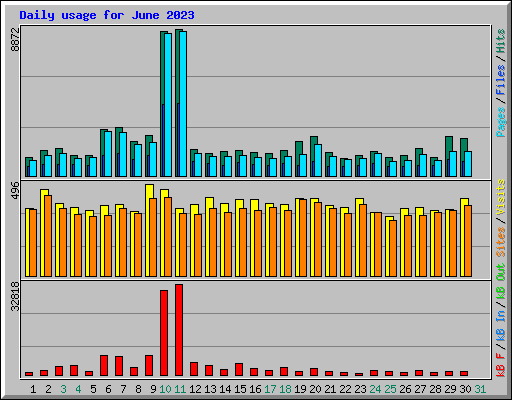This screenshot has width=512, height=400.
Task: Click the day 9 orange sites bar
Action: (x=153, y=237)
